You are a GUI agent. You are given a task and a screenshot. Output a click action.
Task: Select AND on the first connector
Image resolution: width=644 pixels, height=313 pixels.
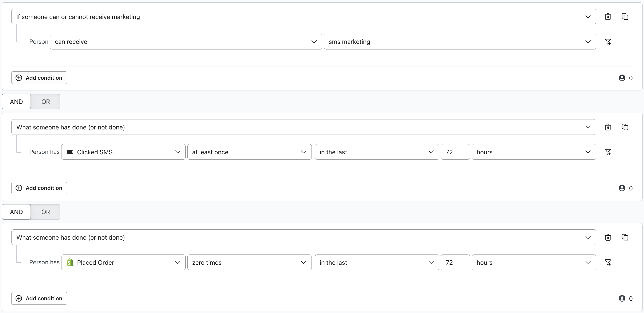pyautogui.click(x=17, y=102)
